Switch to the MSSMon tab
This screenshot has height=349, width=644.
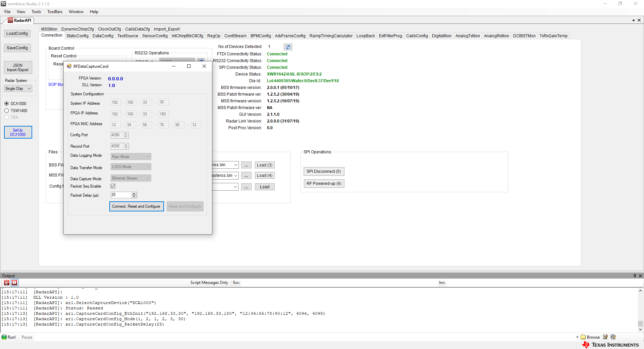(x=49, y=29)
